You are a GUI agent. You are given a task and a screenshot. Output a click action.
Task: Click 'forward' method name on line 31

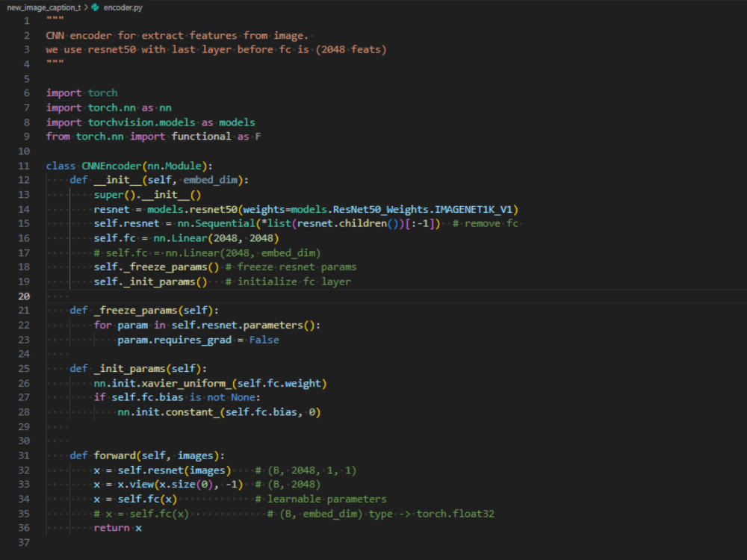115,455
